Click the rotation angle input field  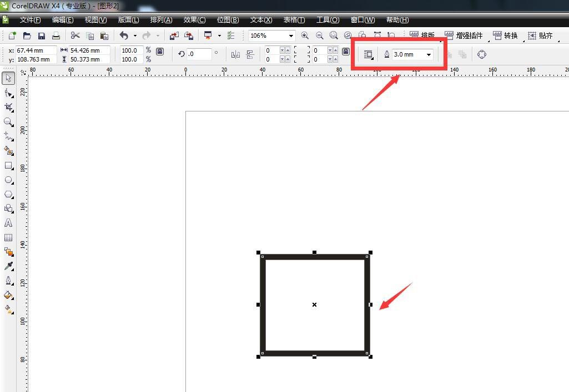click(x=199, y=54)
